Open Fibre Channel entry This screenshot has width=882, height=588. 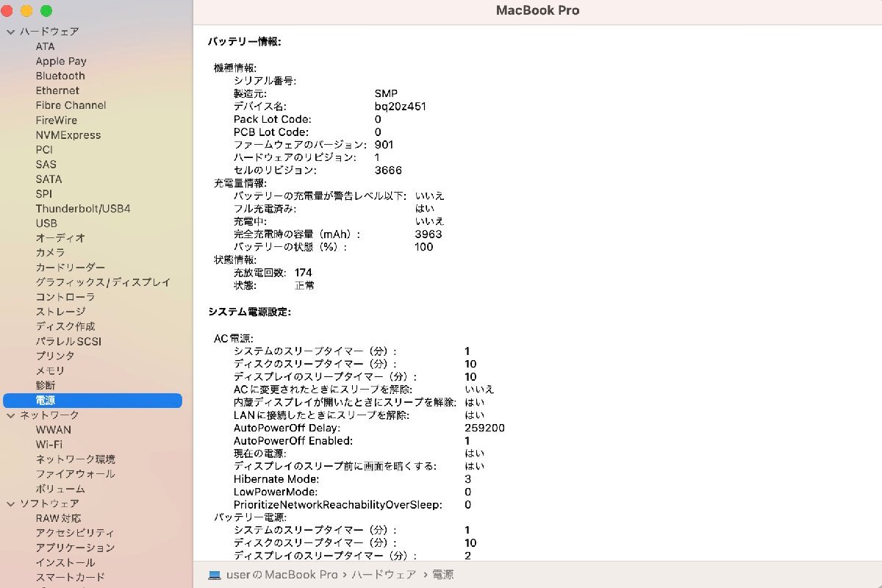click(71, 105)
